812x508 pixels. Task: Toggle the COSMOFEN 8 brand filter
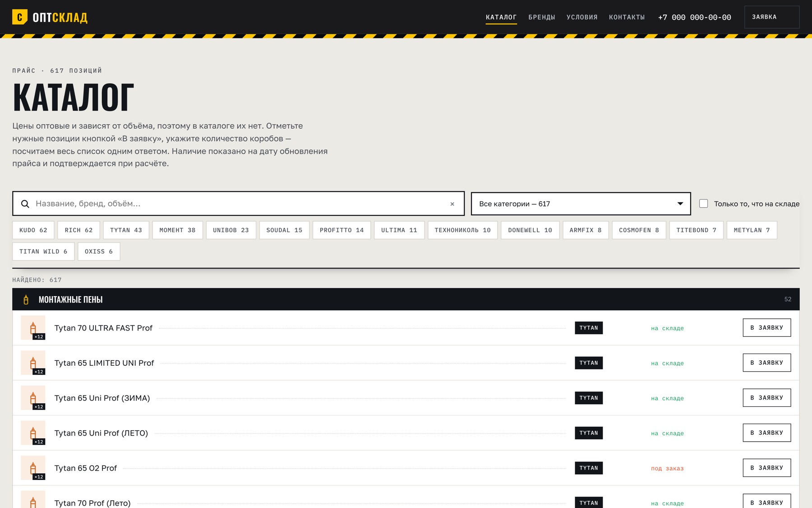pyautogui.click(x=639, y=230)
